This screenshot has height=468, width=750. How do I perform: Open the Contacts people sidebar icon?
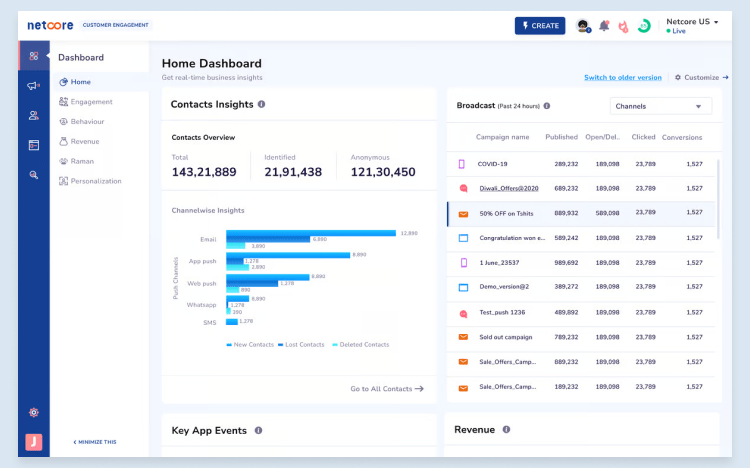tap(33, 115)
